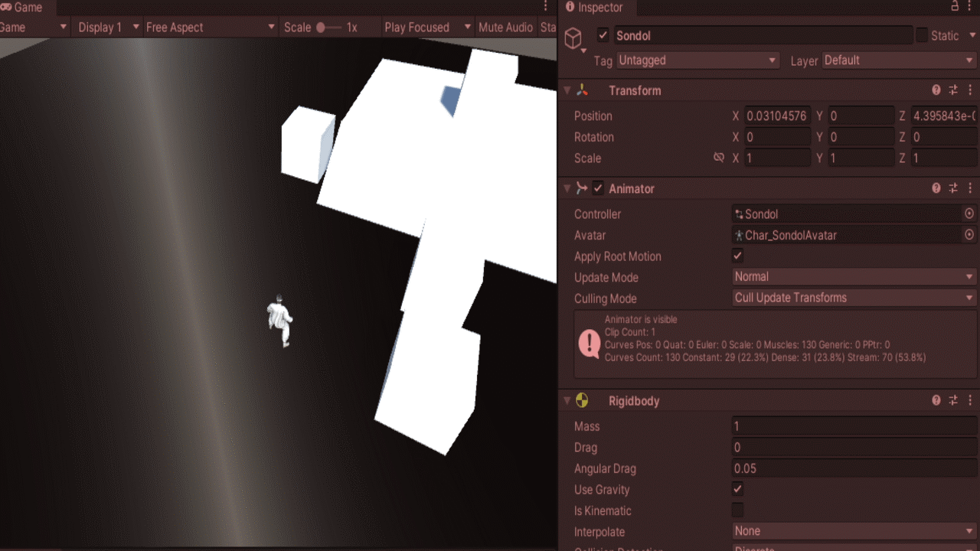Open the Layer dropdown showing Default
Screen dimensions: 980x551
(x=900, y=60)
